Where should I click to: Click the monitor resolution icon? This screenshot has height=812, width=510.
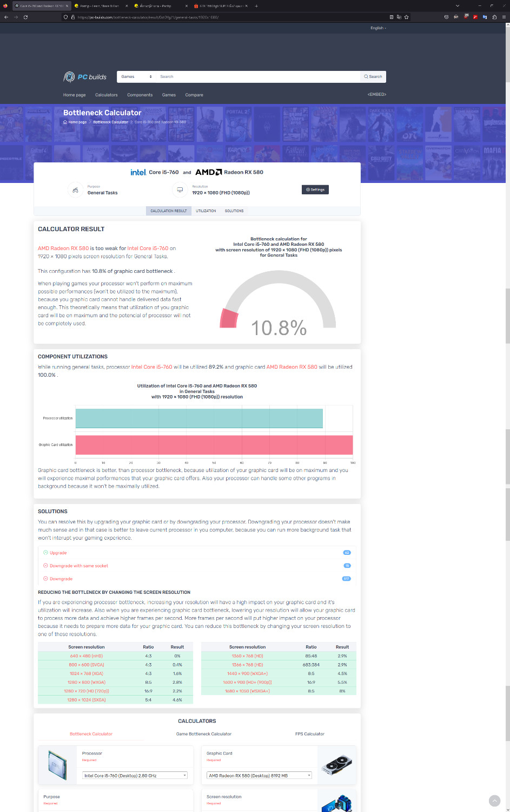180,190
